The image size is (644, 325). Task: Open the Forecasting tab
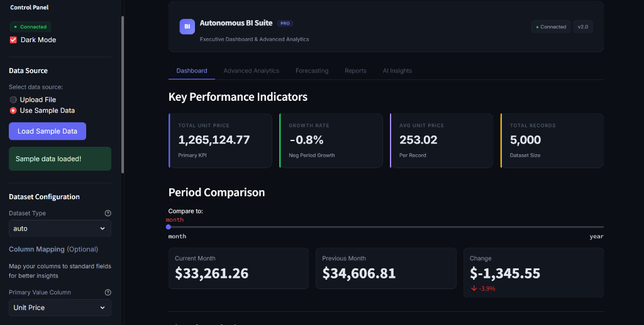[x=312, y=71]
